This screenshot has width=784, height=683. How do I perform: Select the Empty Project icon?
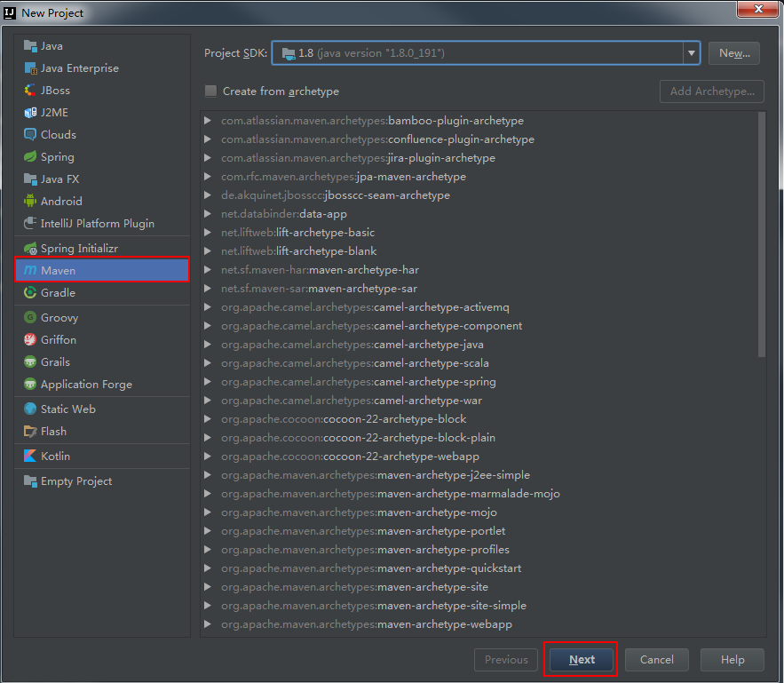click(x=30, y=481)
